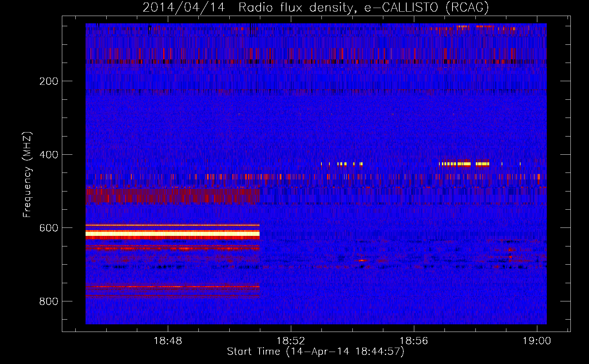The image size is (589, 364).
Task: Click the 19:00 time tick label
Action: [537, 341]
